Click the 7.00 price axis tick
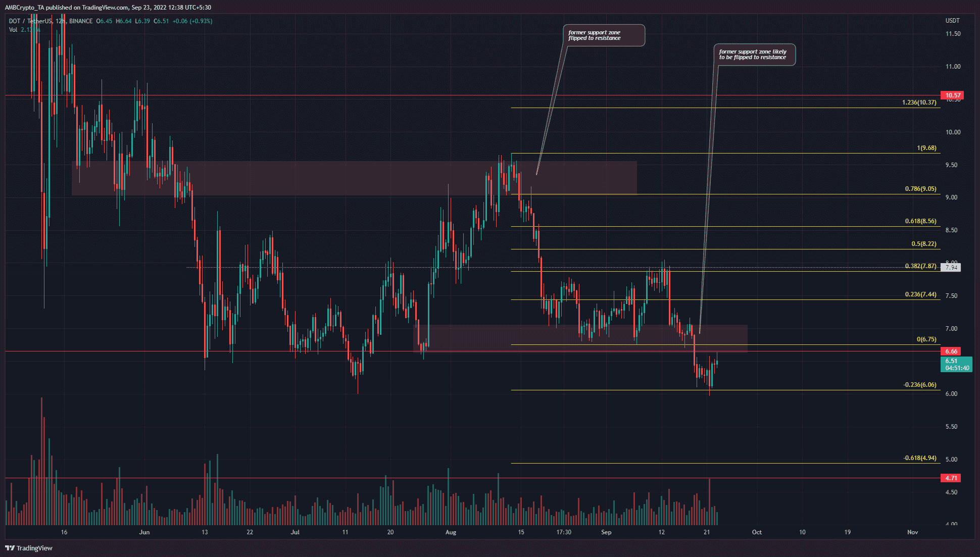The height and width of the screenshot is (557, 980). pyautogui.click(x=951, y=329)
